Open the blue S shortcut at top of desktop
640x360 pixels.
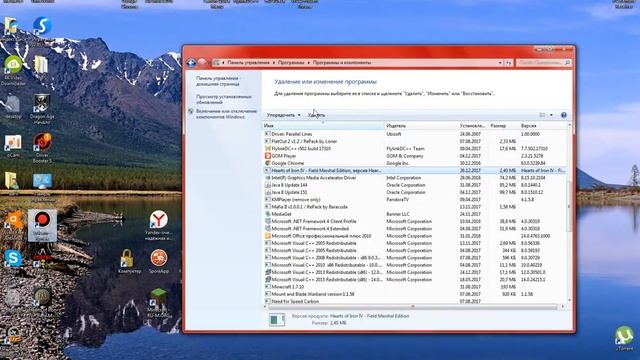[42, 27]
